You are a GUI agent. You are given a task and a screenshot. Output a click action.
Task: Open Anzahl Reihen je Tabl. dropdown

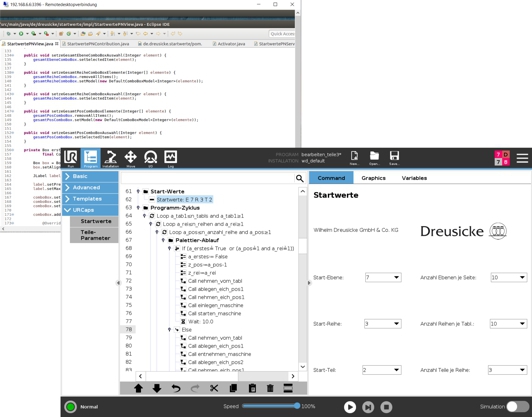[x=508, y=324]
